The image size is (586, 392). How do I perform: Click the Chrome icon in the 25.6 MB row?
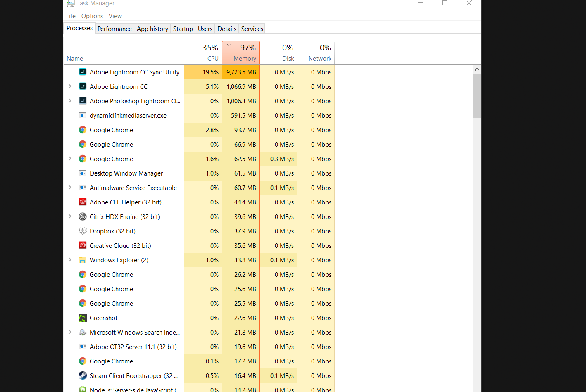pyautogui.click(x=83, y=289)
